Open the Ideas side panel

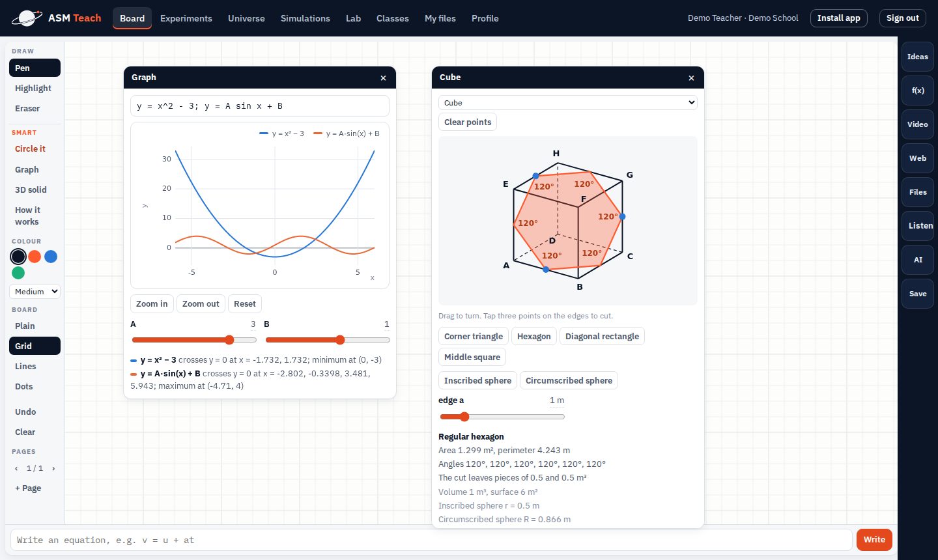tap(918, 57)
